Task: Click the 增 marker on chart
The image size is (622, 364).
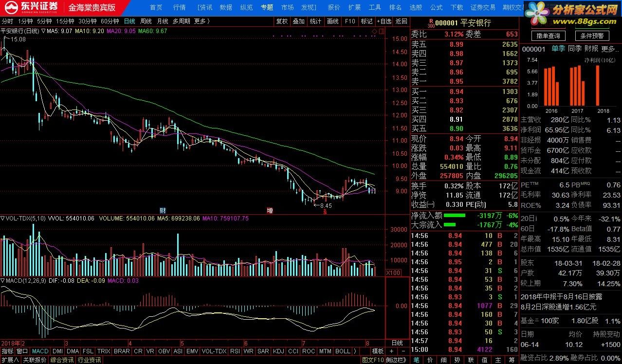Action: pyautogui.click(x=270, y=211)
